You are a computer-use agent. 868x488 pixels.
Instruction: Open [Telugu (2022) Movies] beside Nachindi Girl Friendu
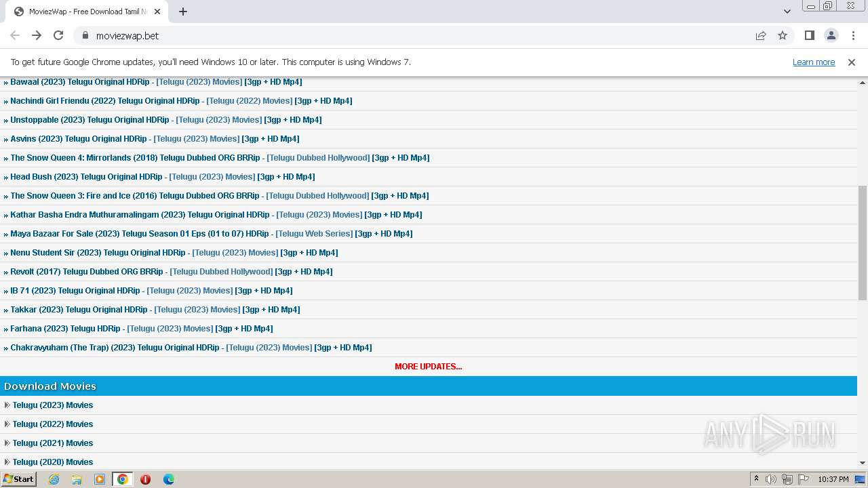point(250,100)
